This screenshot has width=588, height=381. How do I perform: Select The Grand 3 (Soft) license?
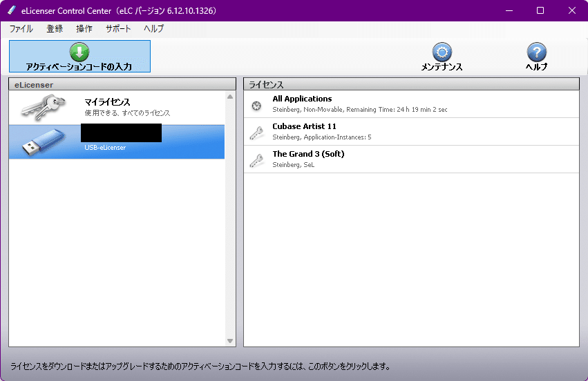(411, 159)
